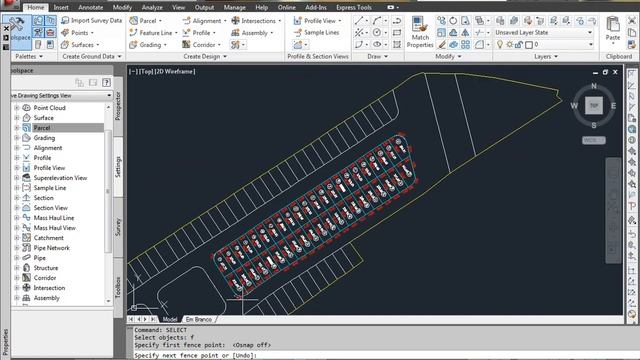Select the Superelevation View tree item
The height and width of the screenshot is (360, 640).
point(60,178)
